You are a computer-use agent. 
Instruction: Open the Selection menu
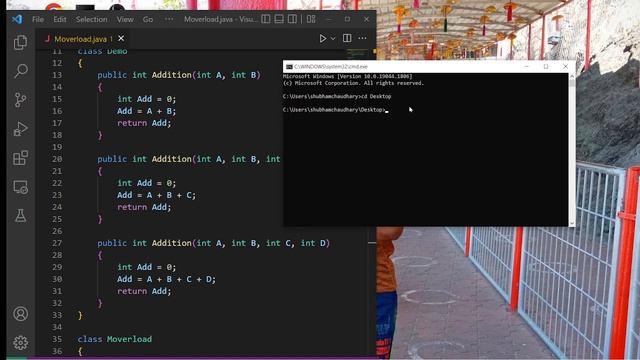point(91,19)
